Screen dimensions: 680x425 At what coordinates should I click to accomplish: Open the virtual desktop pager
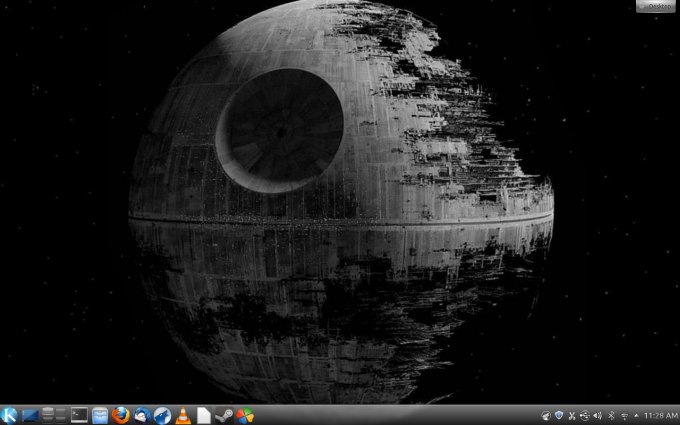coord(54,415)
